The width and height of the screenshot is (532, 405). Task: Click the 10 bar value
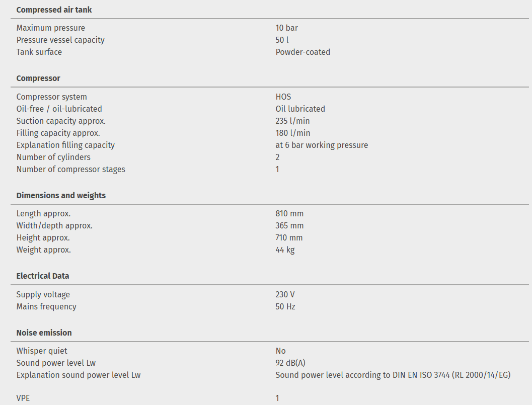point(286,28)
